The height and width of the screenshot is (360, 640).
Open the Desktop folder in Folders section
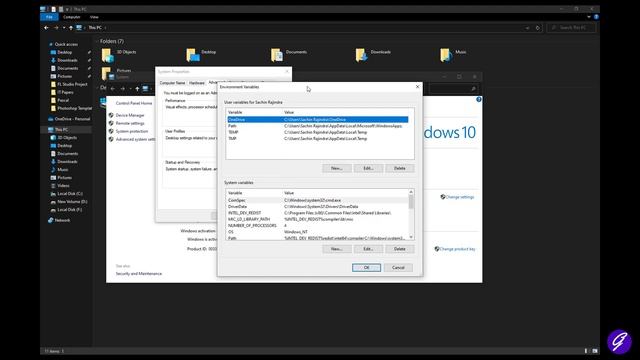[x=201, y=55]
